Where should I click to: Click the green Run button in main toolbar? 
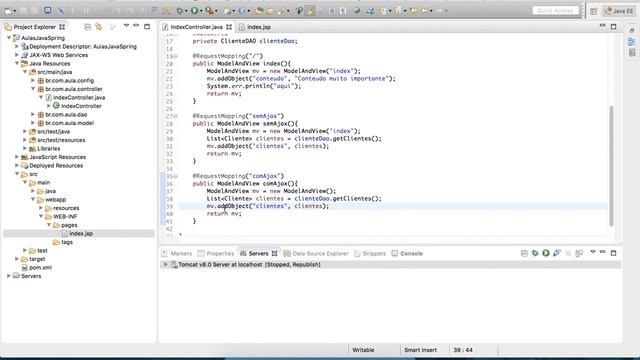(x=195, y=11)
